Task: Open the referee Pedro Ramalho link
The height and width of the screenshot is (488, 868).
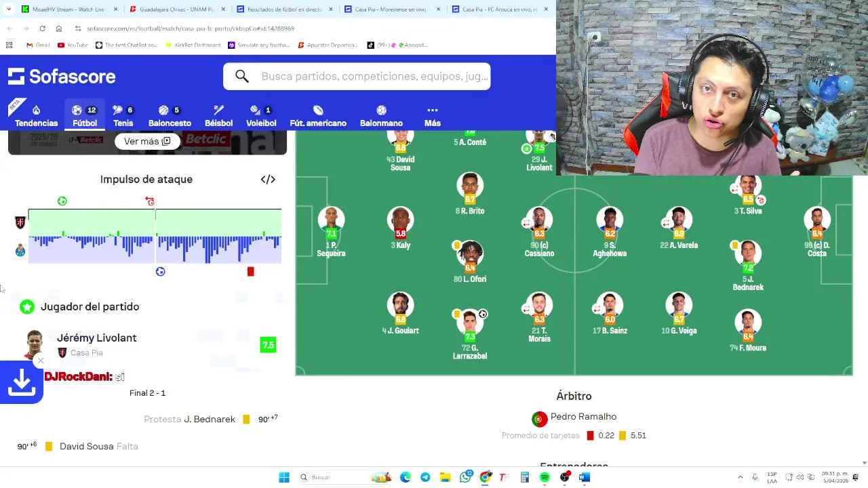Action: click(x=583, y=417)
